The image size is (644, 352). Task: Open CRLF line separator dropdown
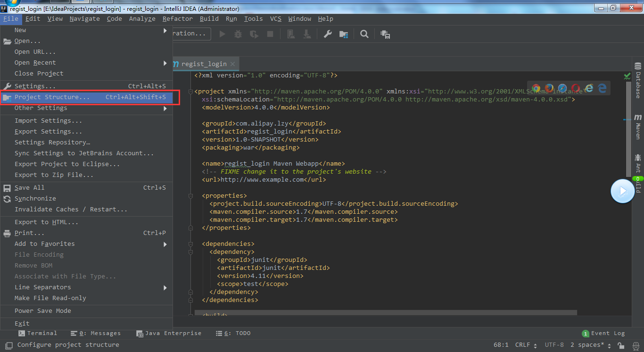526,345
